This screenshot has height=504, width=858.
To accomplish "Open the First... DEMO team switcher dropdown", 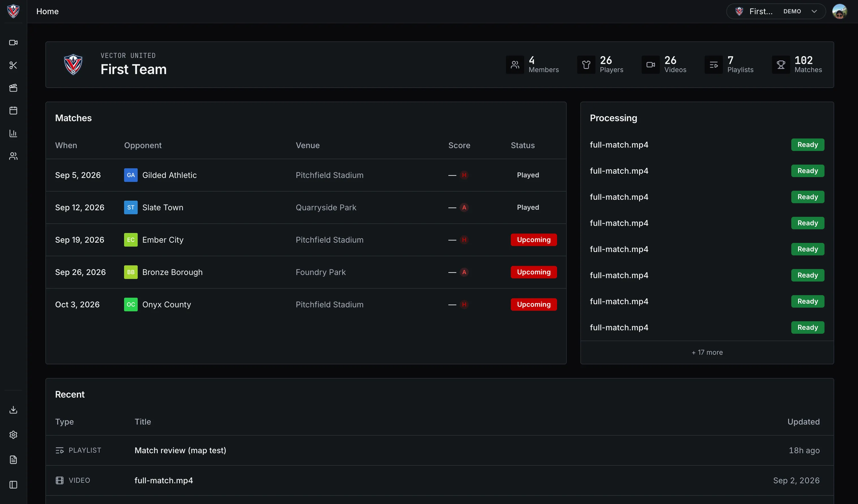I will click(776, 11).
